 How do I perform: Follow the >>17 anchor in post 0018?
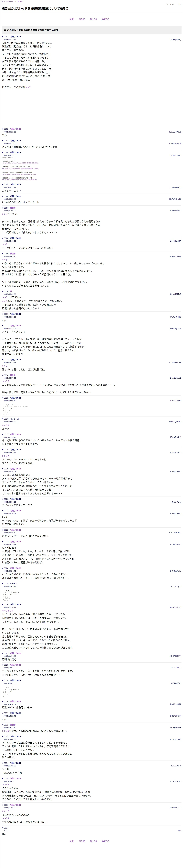pos(6,456)
